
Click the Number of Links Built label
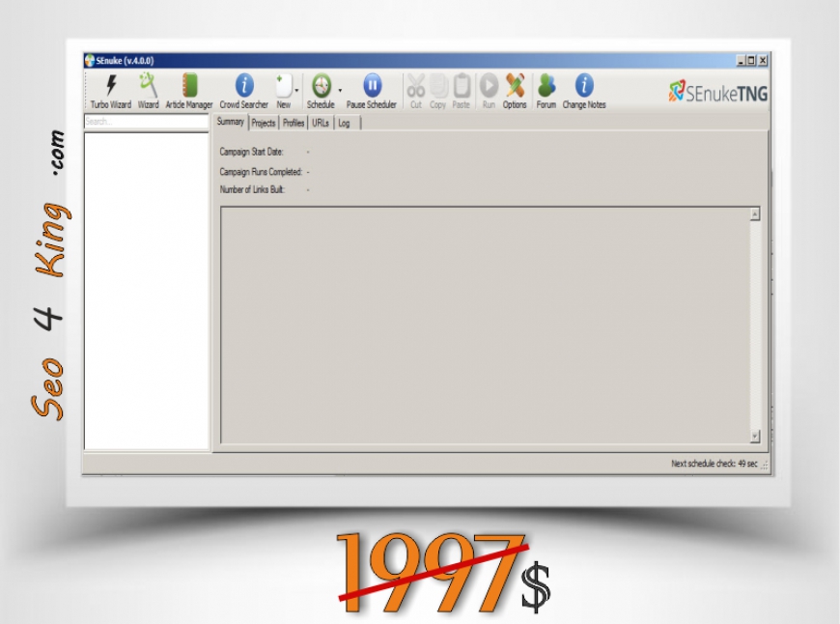click(x=252, y=189)
